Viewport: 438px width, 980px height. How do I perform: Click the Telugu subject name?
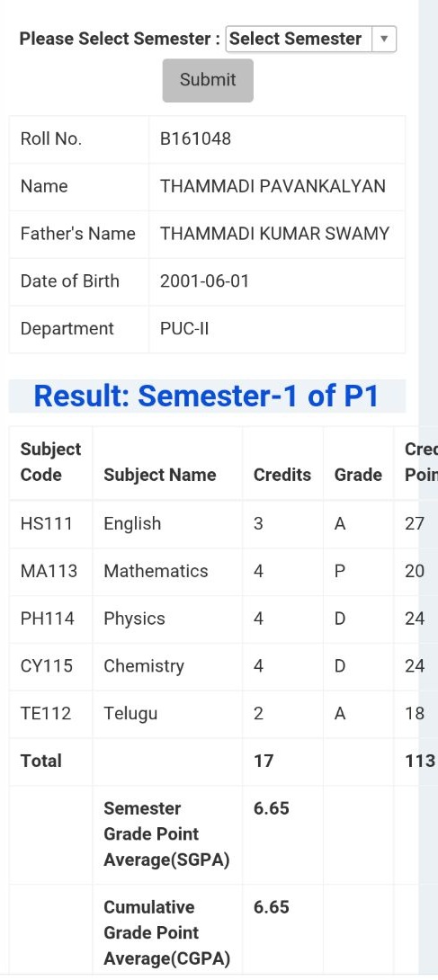pos(130,714)
